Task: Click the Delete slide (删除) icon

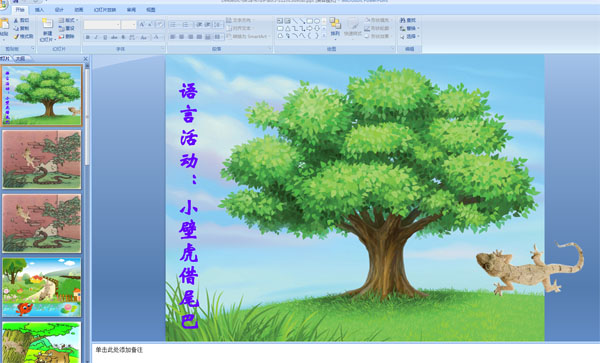Action: tap(61, 37)
